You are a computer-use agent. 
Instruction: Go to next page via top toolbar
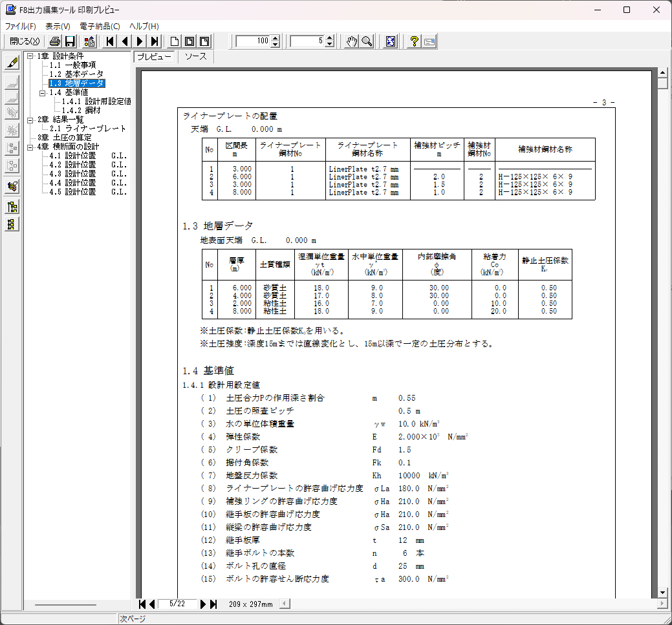click(140, 41)
